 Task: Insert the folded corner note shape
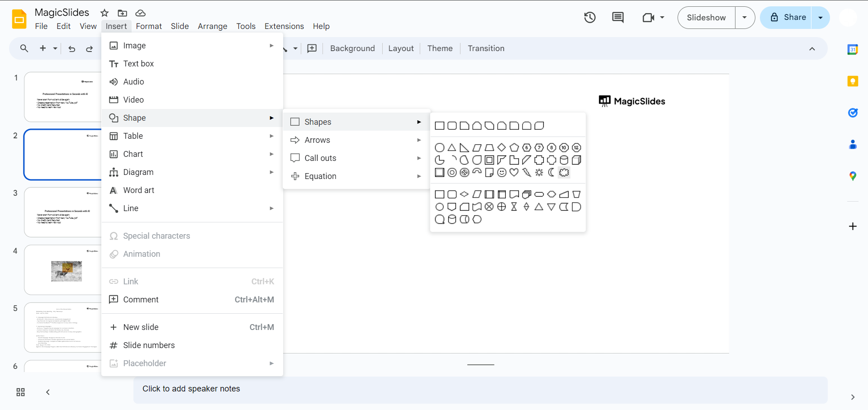click(x=489, y=173)
